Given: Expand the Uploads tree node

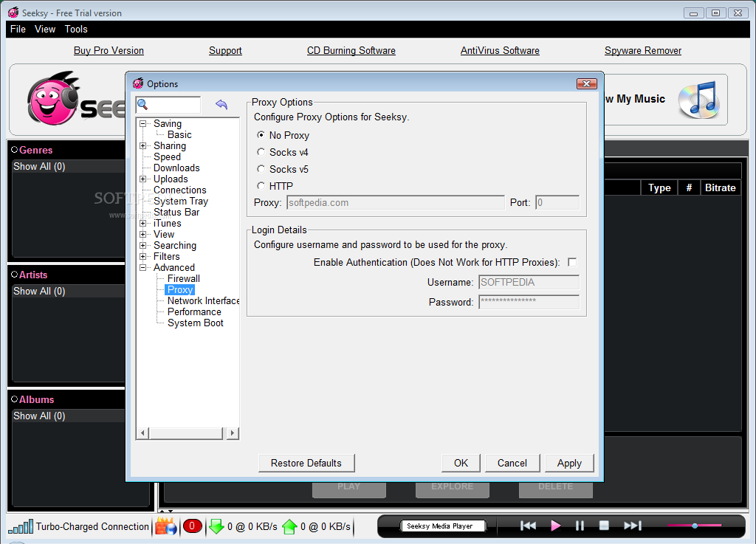Looking at the screenshot, I should point(143,179).
